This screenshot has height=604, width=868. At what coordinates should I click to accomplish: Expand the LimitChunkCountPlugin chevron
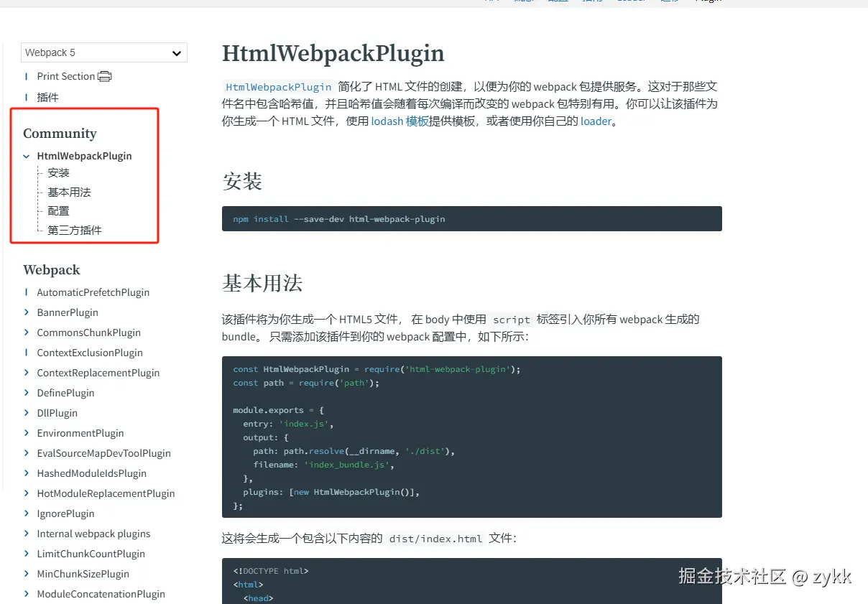pyautogui.click(x=27, y=554)
